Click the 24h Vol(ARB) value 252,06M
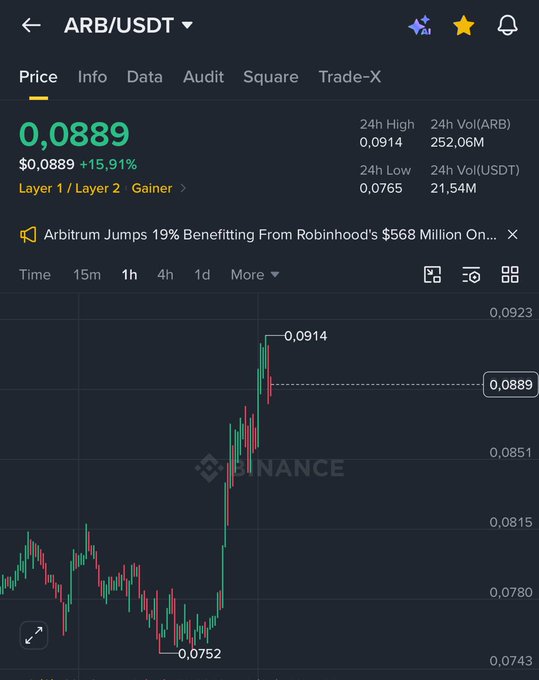 (457, 142)
